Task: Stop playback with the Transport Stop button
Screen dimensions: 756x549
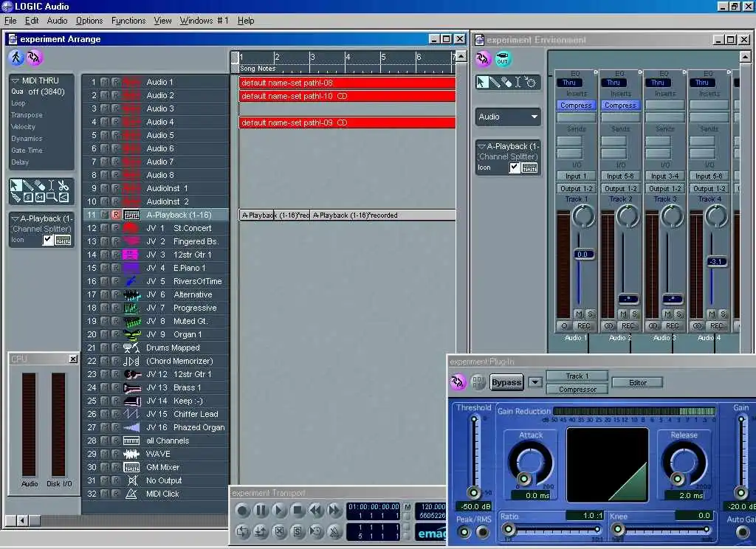Action: click(298, 510)
